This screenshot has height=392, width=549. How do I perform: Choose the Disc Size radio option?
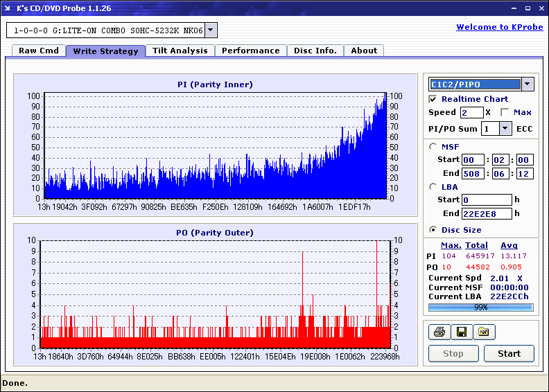(x=433, y=230)
